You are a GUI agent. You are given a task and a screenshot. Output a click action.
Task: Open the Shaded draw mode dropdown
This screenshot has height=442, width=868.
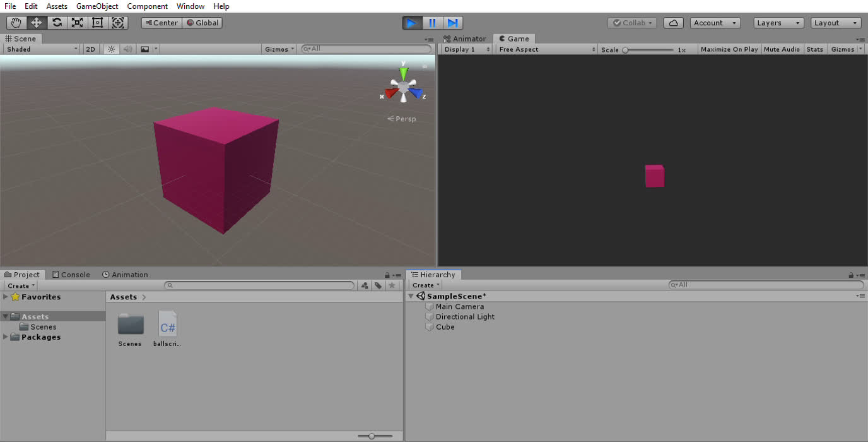[x=42, y=49]
